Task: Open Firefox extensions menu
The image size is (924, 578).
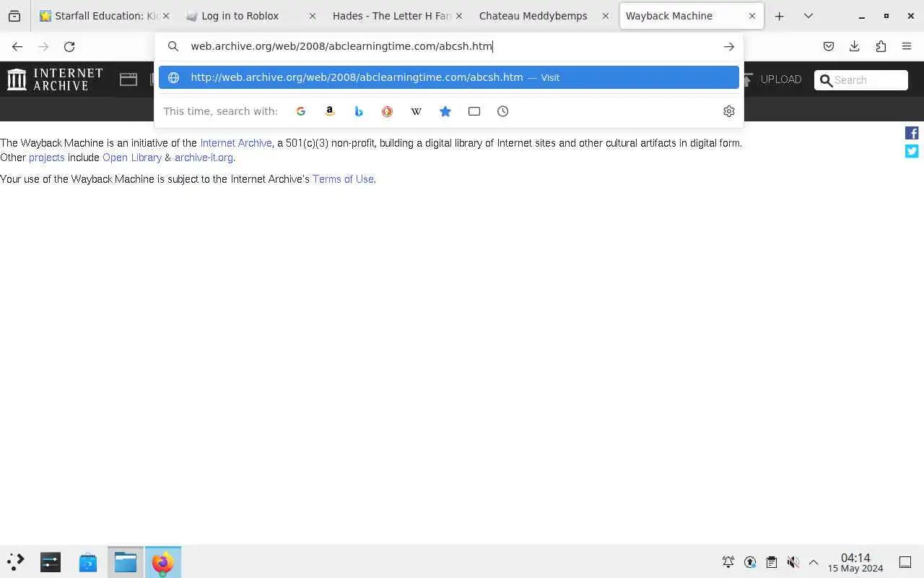Action: [880, 46]
